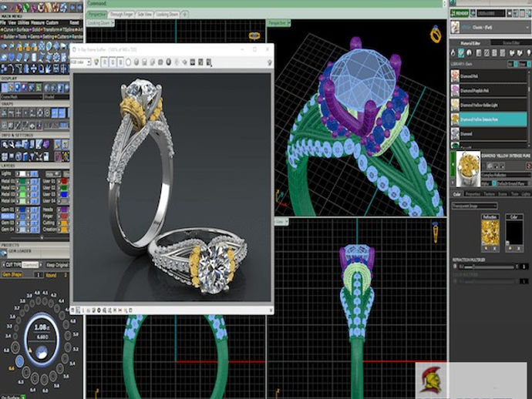Viewport: 532px width, 399px height.
Task: Select Diamond Yellow Golden Light material
Action: click(489, 105)
